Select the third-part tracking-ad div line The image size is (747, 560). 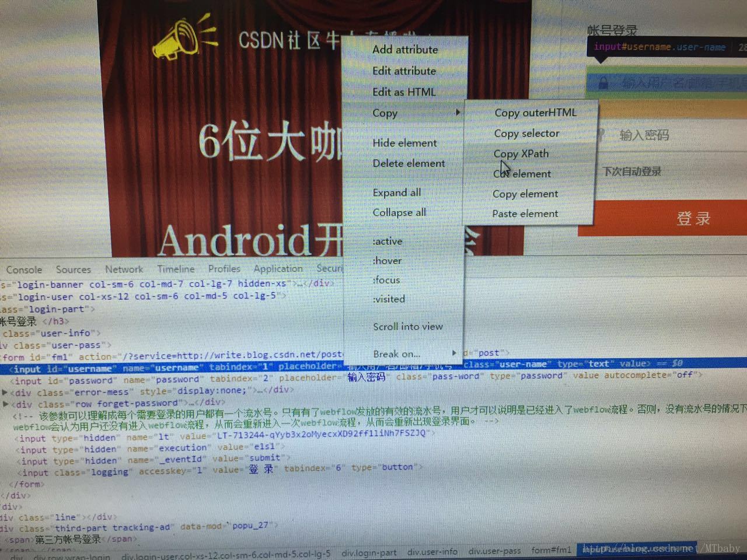coord(138,527)
